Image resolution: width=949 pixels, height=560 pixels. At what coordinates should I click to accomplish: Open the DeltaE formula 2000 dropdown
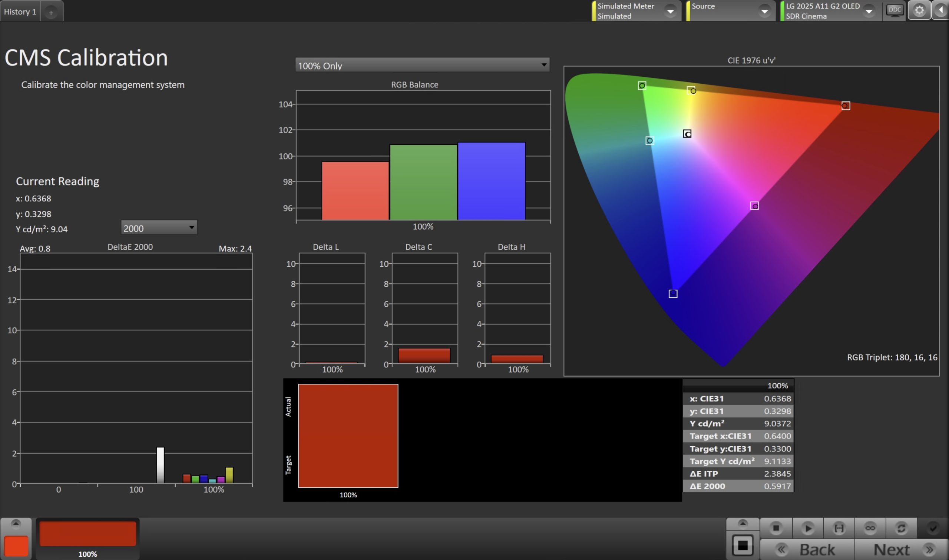click(x=159, y=228)
